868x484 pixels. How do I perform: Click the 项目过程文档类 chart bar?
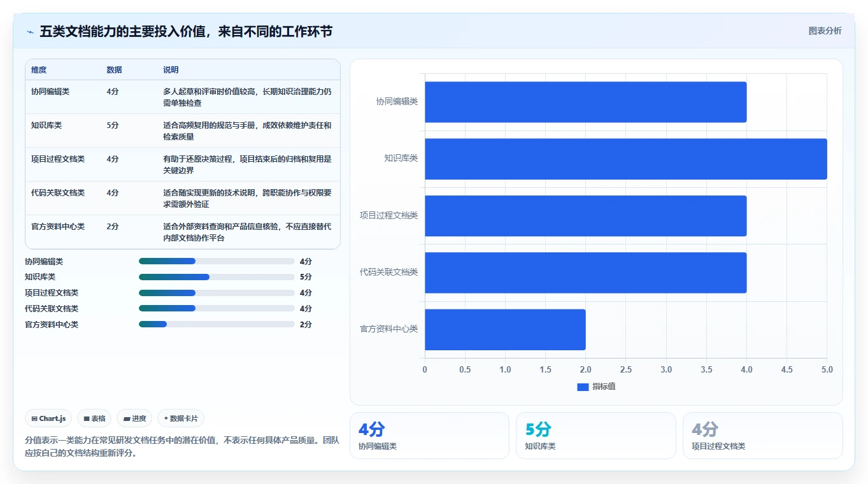(x=586, y=216)
